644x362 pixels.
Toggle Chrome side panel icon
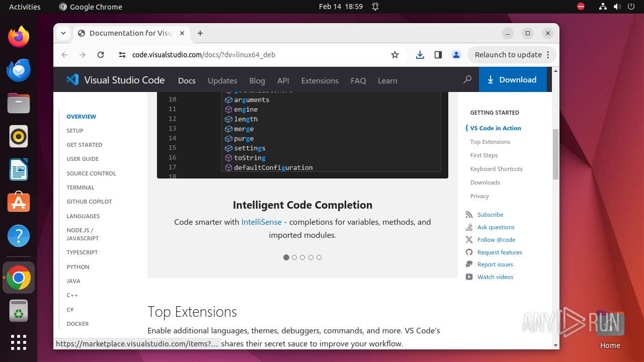[438, 55]
